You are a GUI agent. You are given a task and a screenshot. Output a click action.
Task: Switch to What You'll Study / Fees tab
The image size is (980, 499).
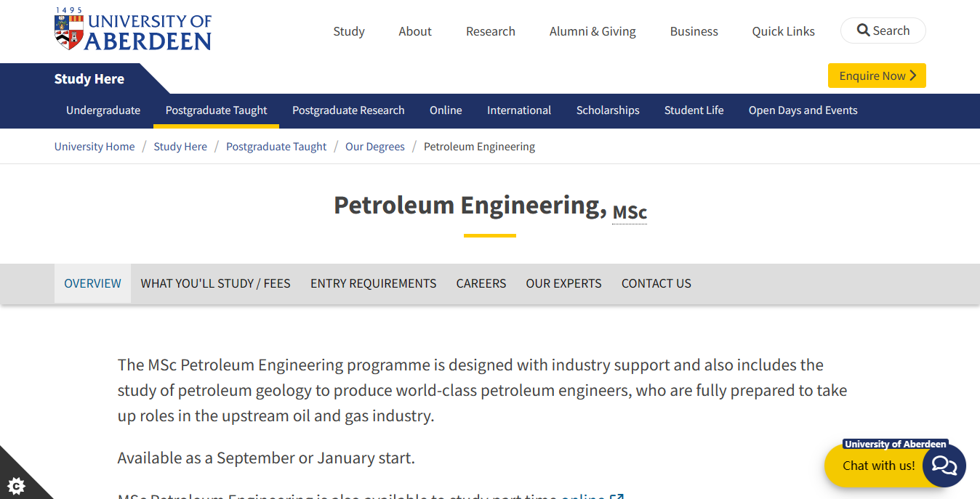(x=215, y=283)
